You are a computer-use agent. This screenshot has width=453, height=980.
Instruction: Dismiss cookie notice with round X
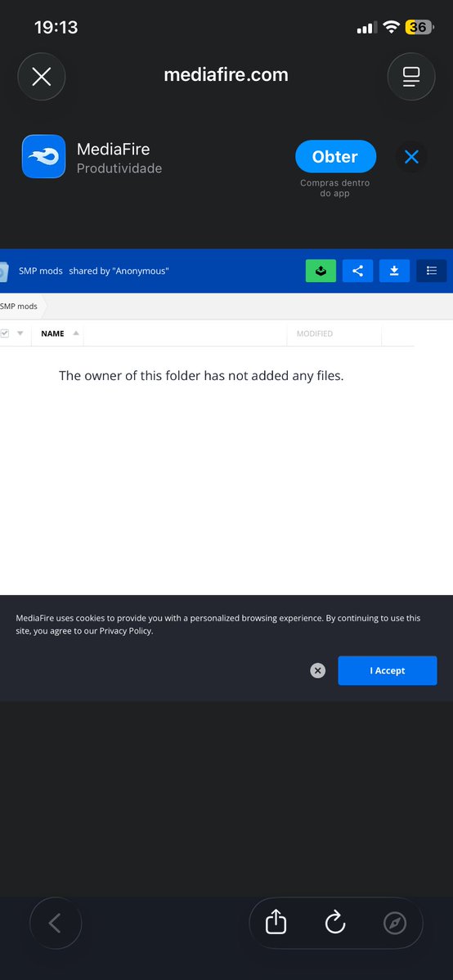[318, 670]
